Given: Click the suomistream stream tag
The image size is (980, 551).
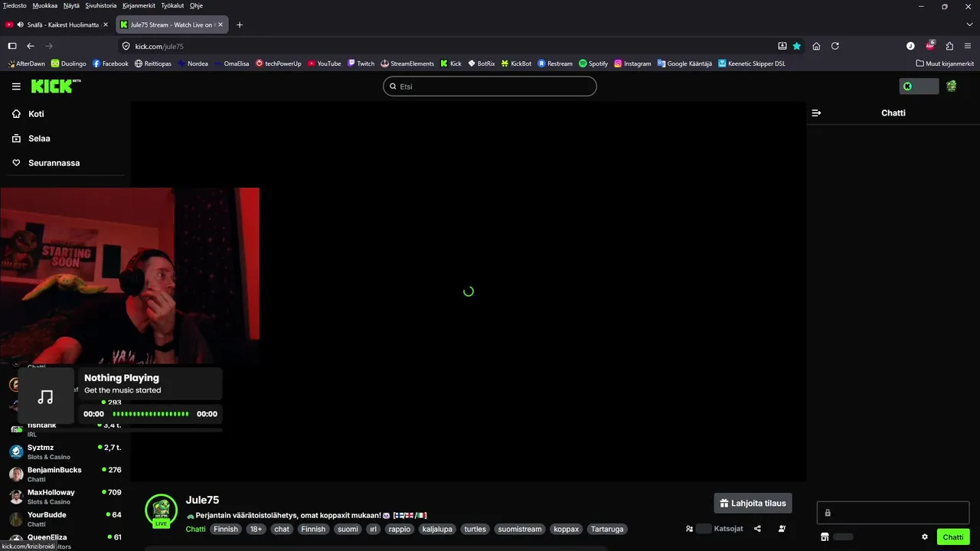Looking at the screenshot, I should 520,529.
